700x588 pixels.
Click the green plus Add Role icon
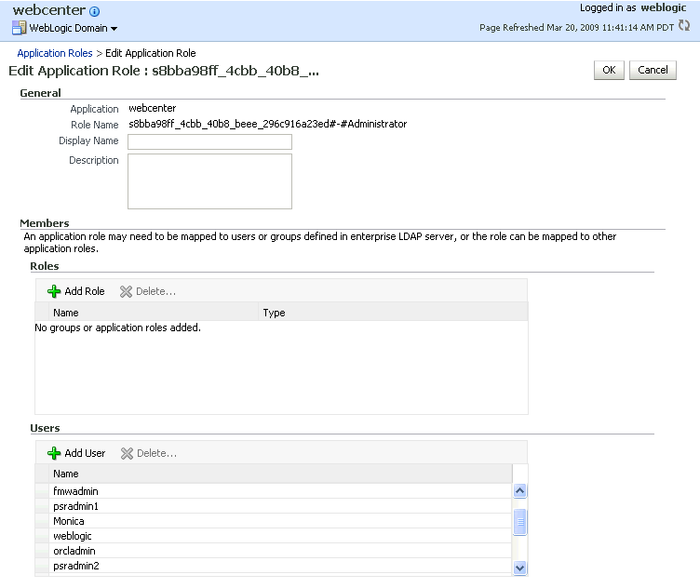pos(54,291)
